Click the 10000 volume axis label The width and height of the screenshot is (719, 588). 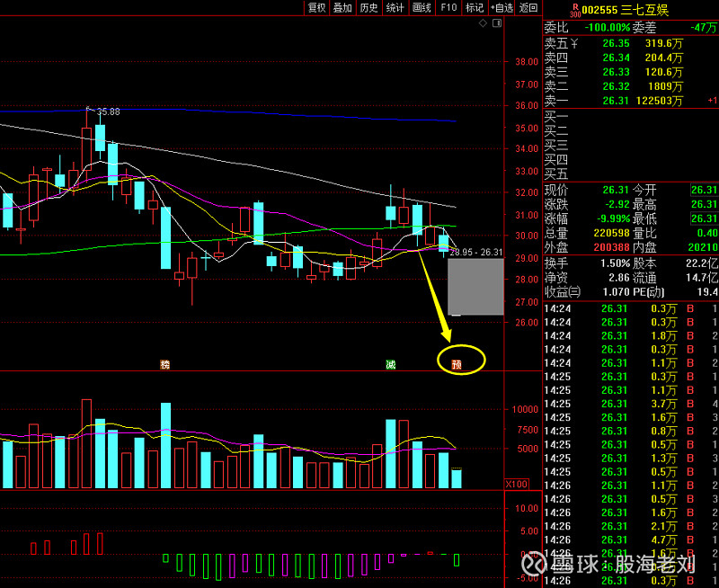[x=525, y=410]
